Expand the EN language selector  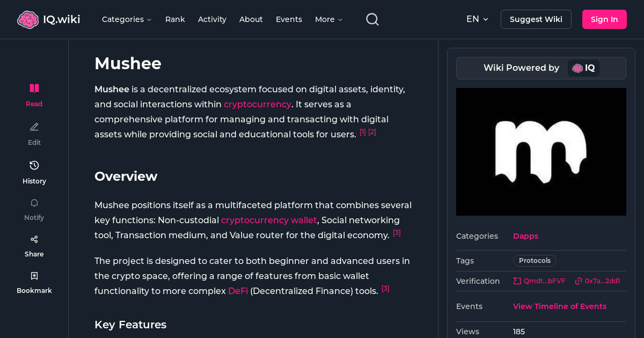tap(477, 19)
